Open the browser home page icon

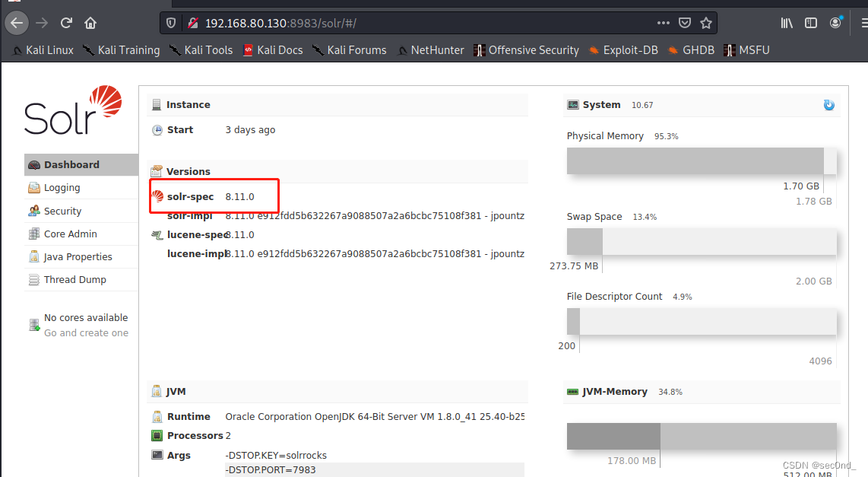[90, 23]
